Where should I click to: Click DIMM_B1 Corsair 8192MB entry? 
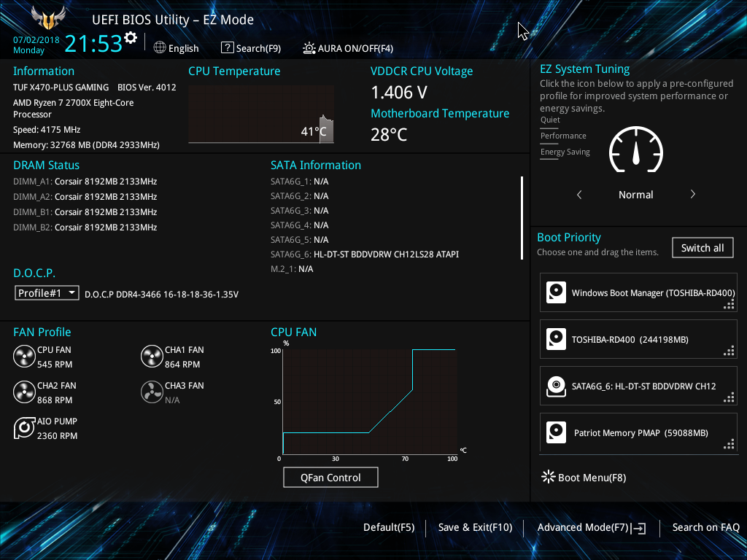85,212
